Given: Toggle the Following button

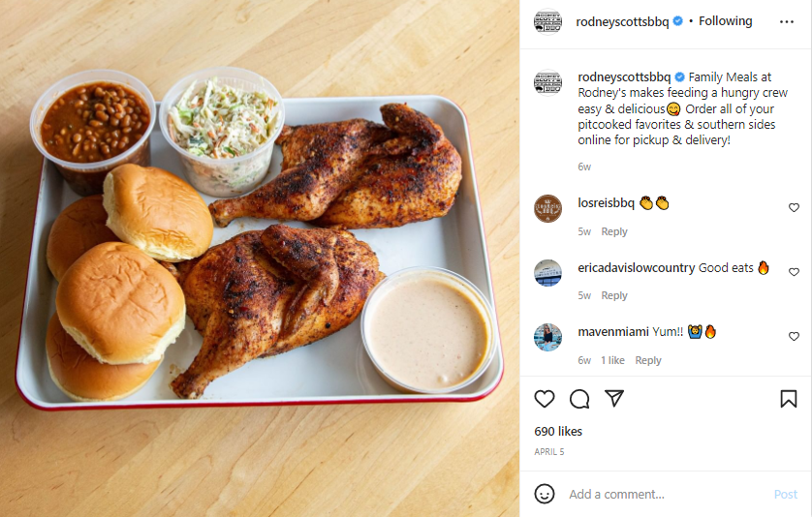Looking at the screenshot, I should pyautogui.click(x=725, y=21).
